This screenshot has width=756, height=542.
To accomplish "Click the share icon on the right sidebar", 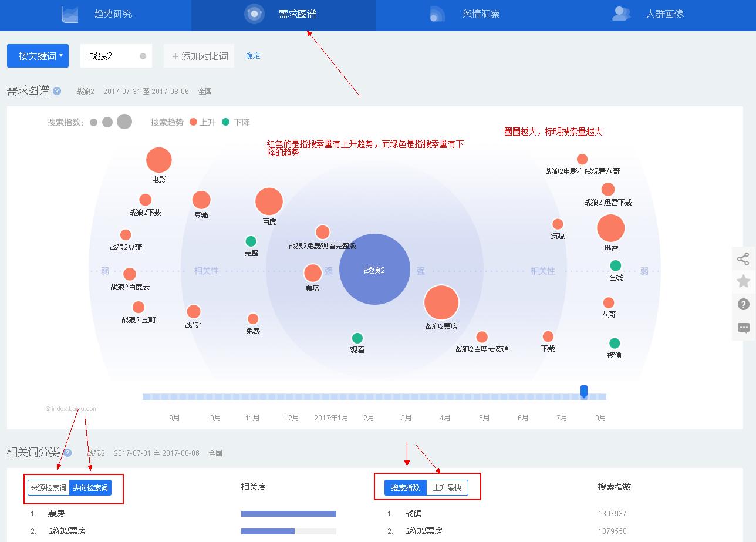I will [x=744, y=258].
